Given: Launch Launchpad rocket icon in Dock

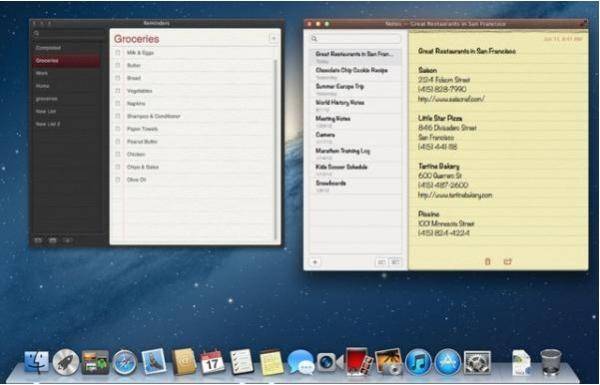Looking at the screenshot, I should 66,362.
